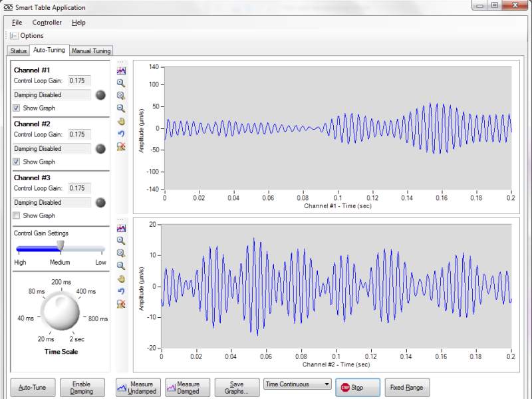Expand the Options toolbar section

[14, 36]
